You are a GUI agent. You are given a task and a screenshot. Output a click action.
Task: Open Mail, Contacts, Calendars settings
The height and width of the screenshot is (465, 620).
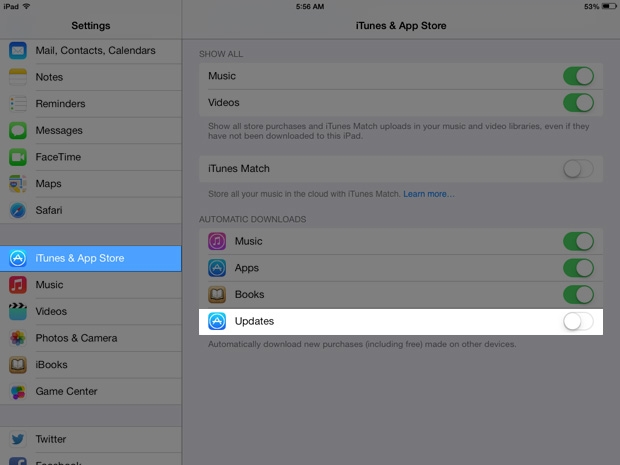pos(91,51)
